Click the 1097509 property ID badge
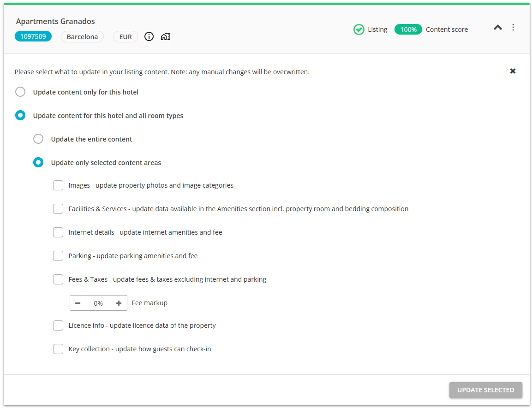 (x=33, y=36)
